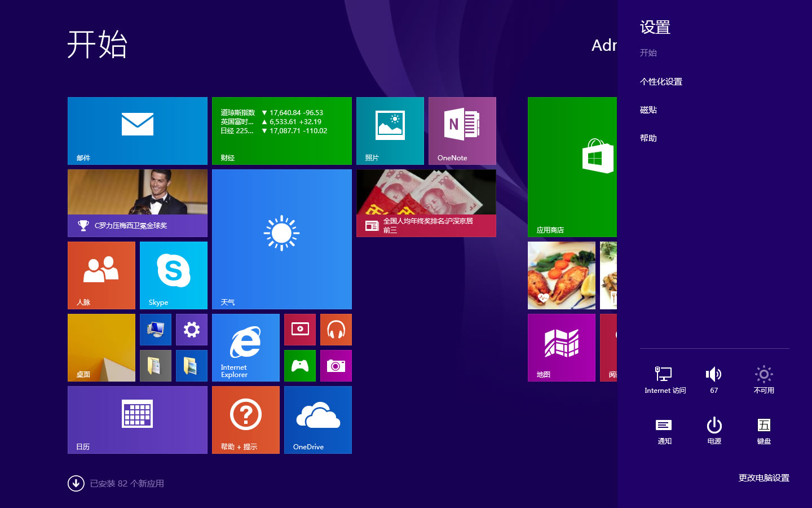This screenshot has width=812, height=508.
Task: Launch the OneDrive tile
Action: (x=318, y=420)
